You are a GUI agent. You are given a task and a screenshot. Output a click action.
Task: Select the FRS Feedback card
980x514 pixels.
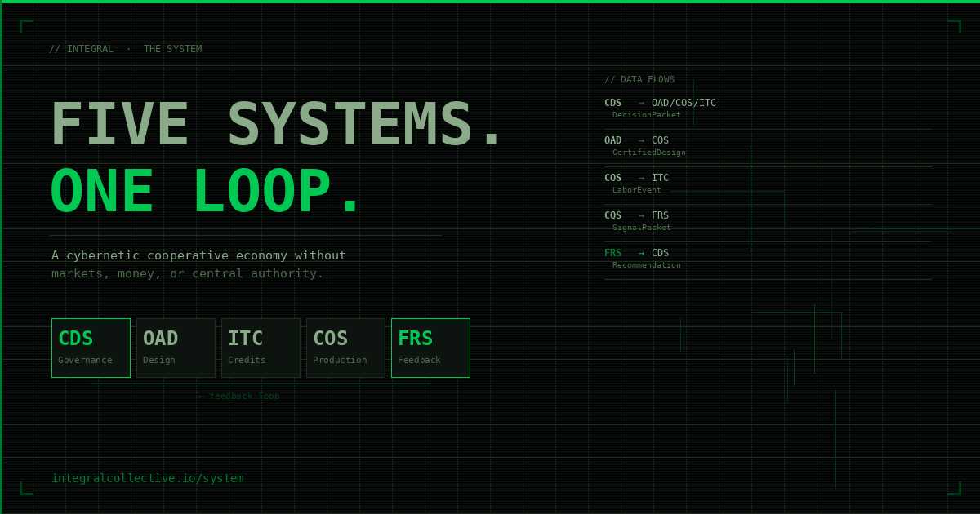tap(430, 348)
